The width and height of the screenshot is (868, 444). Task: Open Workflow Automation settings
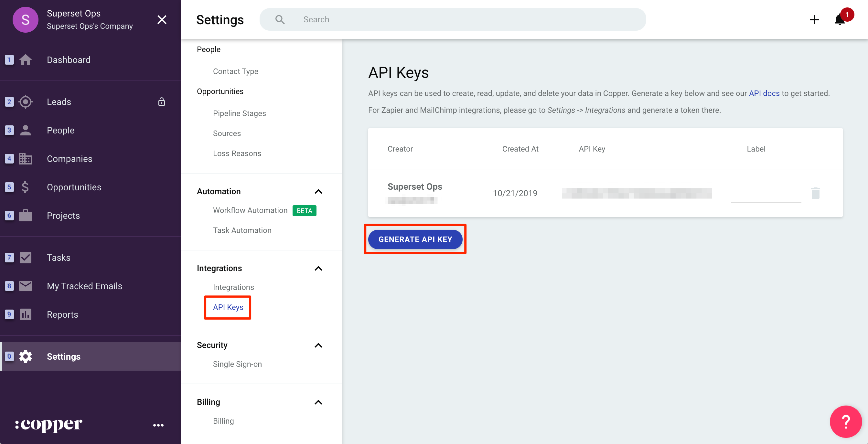click(250, 211)
